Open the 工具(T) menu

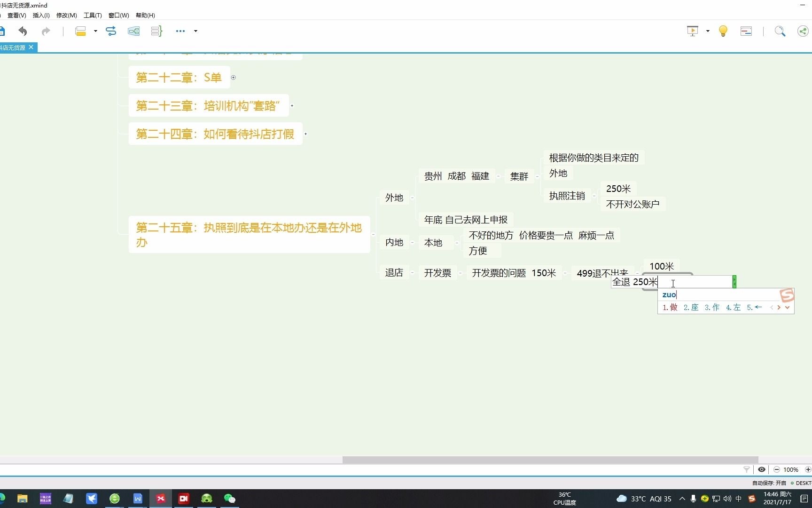(93, 15)
